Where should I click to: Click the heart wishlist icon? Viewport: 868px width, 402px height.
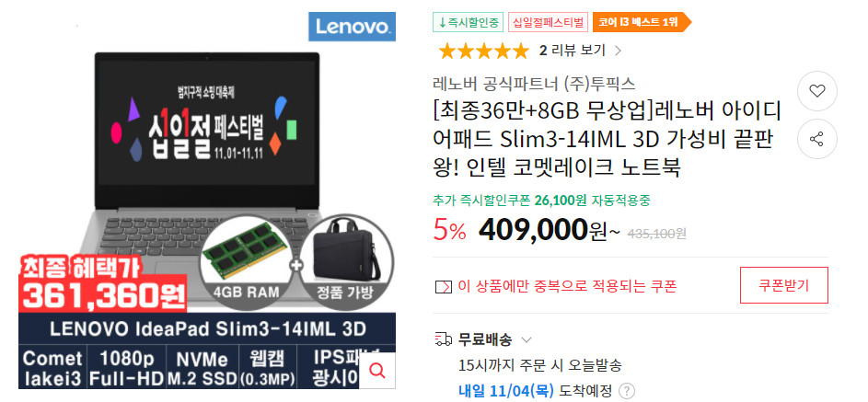817,91
